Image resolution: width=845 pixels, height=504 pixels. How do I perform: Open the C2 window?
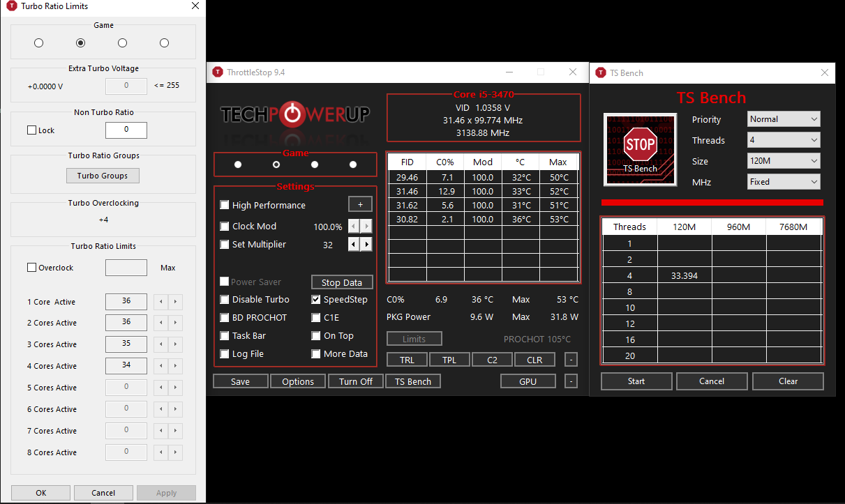click(492, 360)
